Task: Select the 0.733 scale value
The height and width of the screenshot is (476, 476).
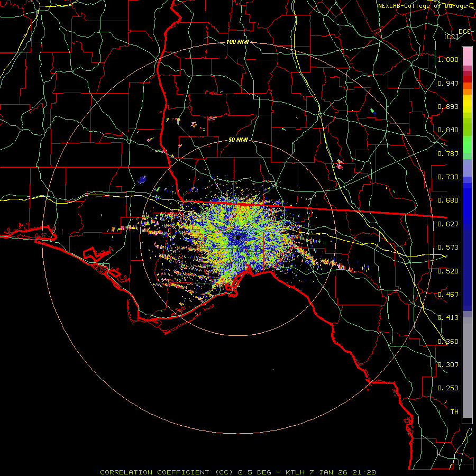Action: click(x=448, y=177)
